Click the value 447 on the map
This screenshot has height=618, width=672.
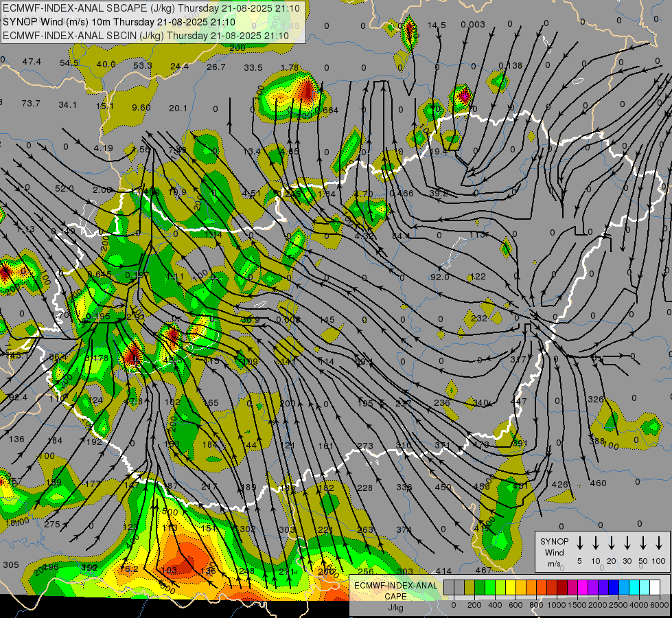tap(518, 402)
